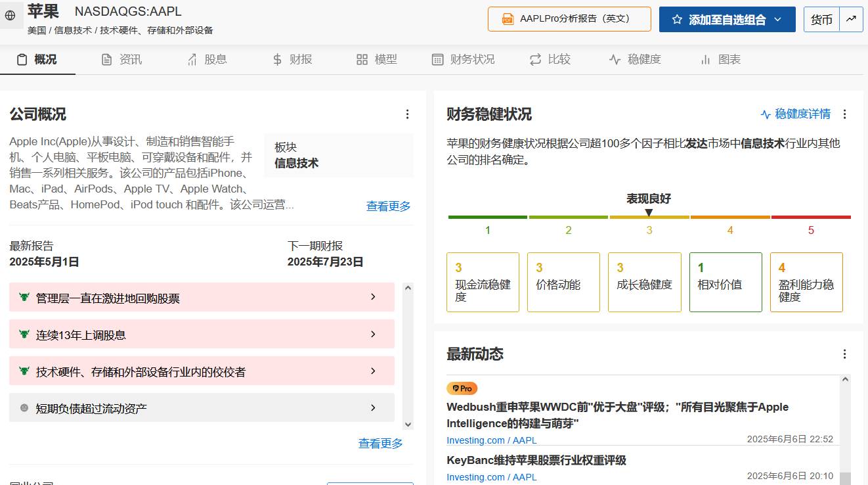
Task: Click the clipboard icon on the 概况 tab
Action: pyautogui.click(x=22, y=60)
